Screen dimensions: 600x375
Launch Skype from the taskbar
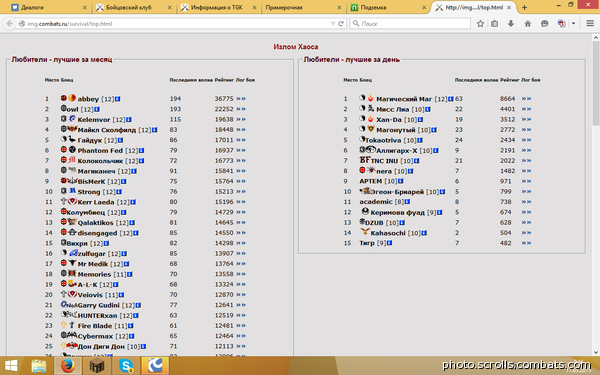[126, 366]
